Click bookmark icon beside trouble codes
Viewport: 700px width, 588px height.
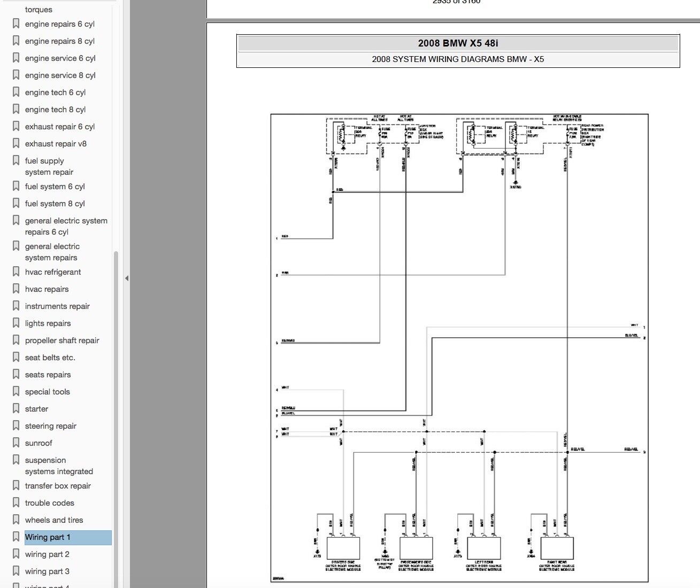[16, 502]
